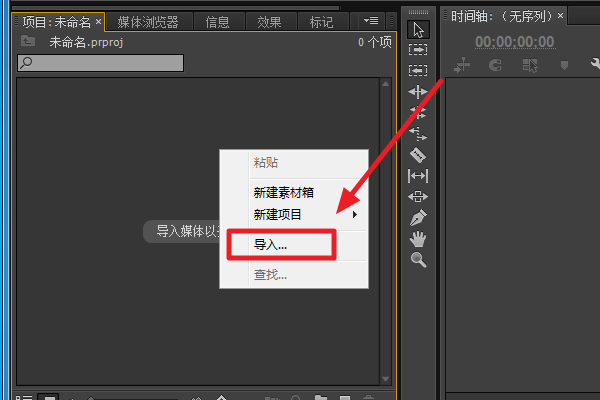Image resolution: width=600 pixels, height=400 pixels.
Task: Click the project search field
Action: click(101, 63)
